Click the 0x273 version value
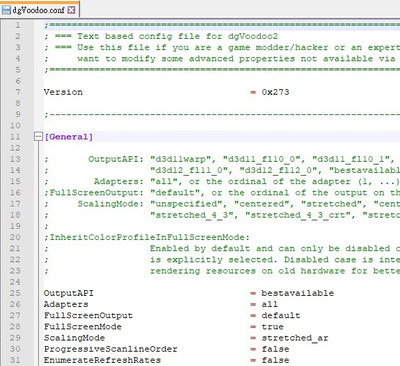The width and height of the screenshot is (400, 366). point(275,92)
